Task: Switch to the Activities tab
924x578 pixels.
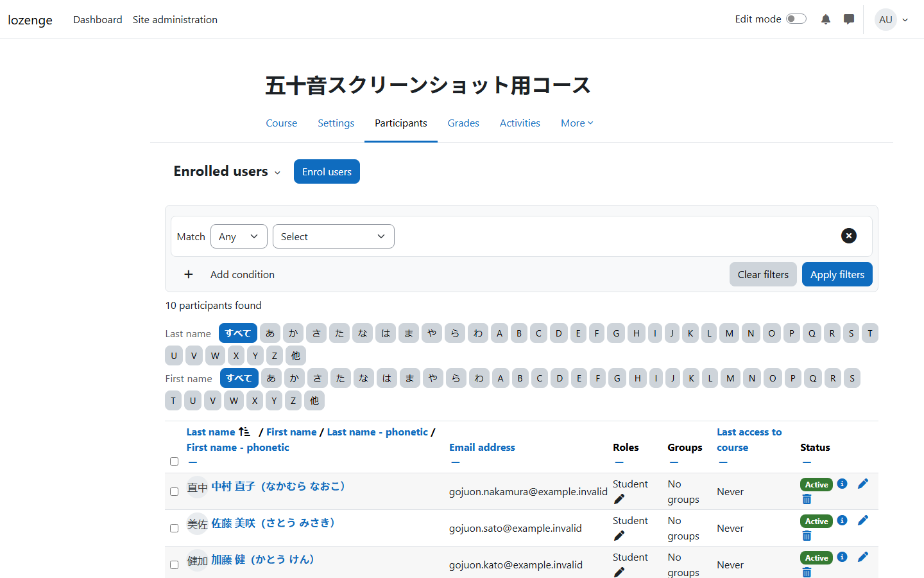Action: click(x=520, y=123)
